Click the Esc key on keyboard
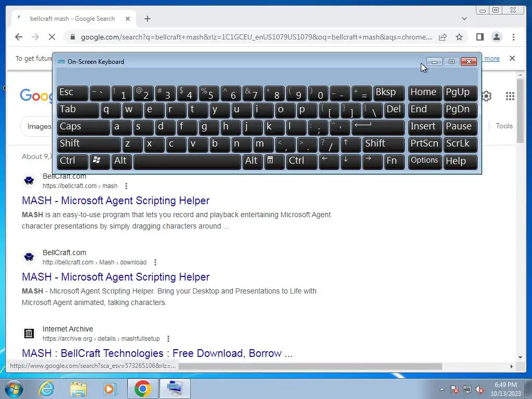 73,94
